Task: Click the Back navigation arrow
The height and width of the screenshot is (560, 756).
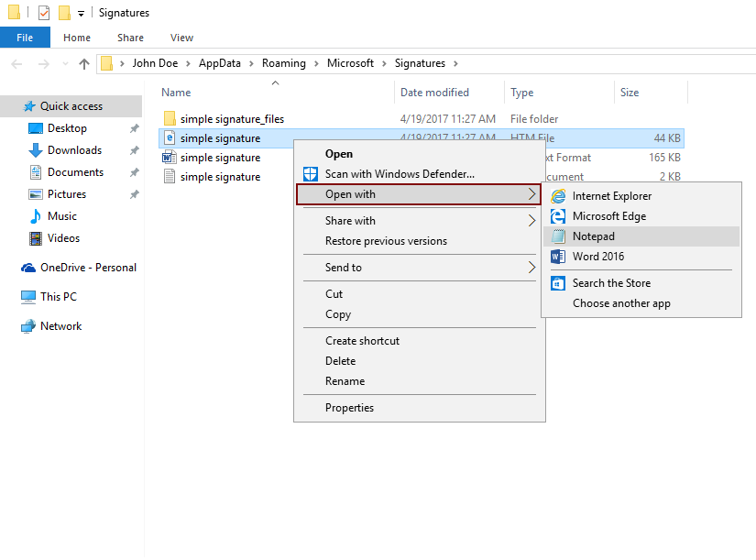Action: tap(16, 63)
